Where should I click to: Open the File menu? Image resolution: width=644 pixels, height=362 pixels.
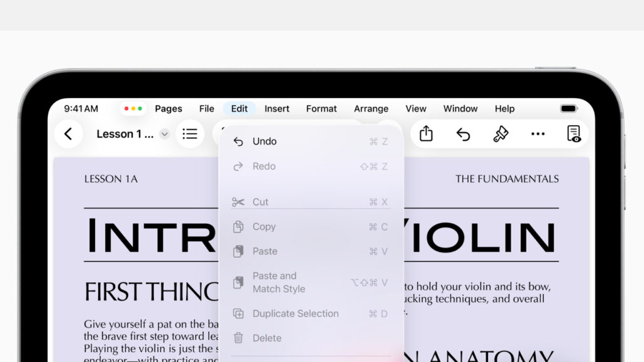(207, 109)
